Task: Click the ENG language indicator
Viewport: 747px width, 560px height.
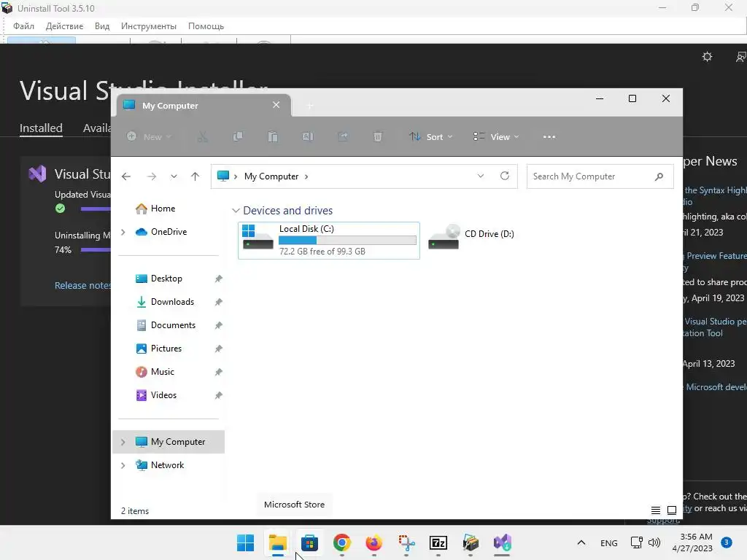Action: (x=609, y=542)
